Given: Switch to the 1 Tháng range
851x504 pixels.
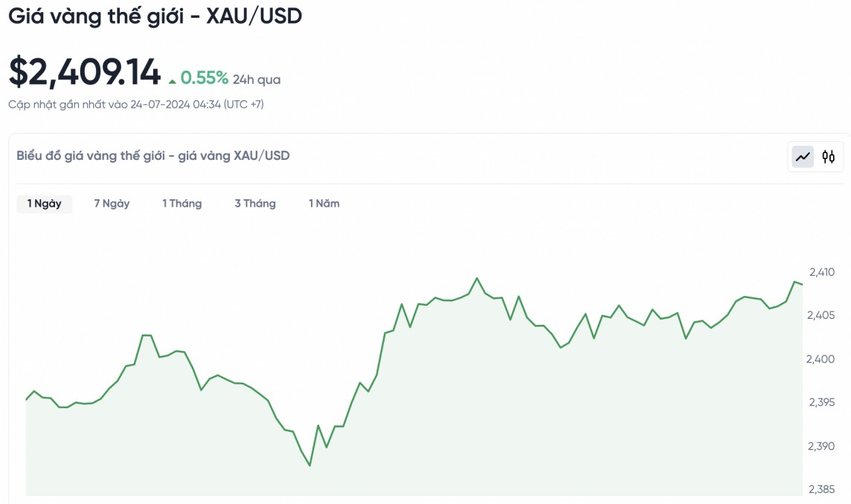Looking at the screenshot, I should tap(182, 204).
